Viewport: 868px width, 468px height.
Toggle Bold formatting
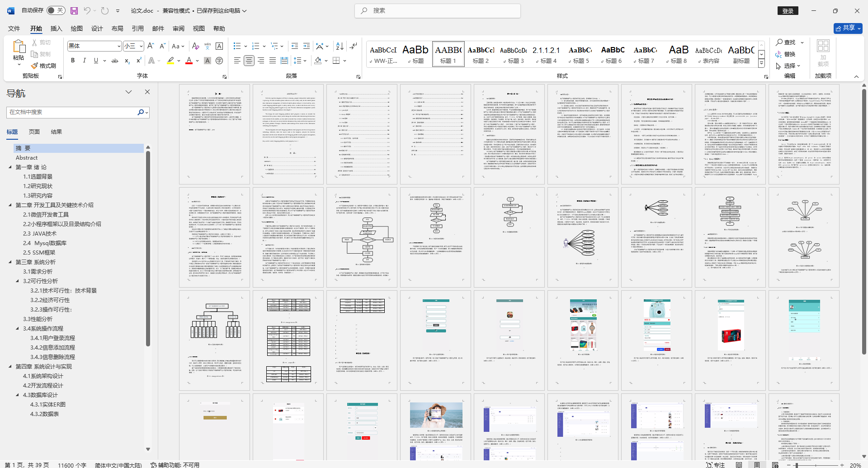tap(73, 61)
